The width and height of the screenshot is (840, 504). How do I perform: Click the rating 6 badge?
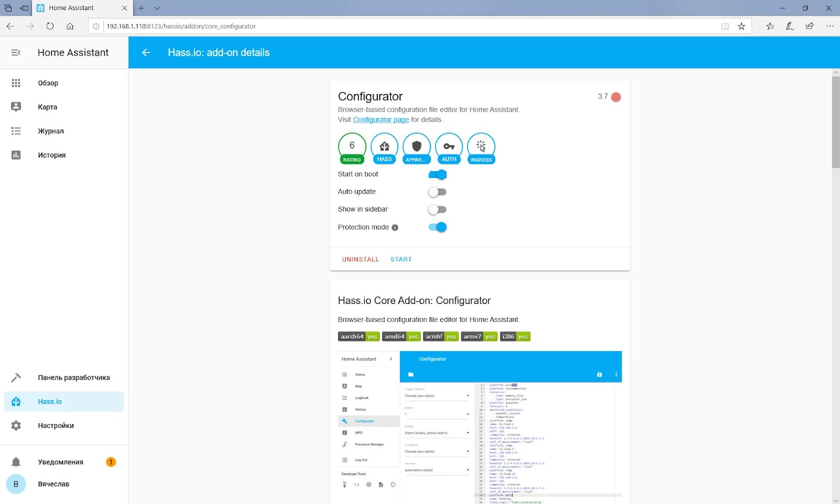click(352, 149)
